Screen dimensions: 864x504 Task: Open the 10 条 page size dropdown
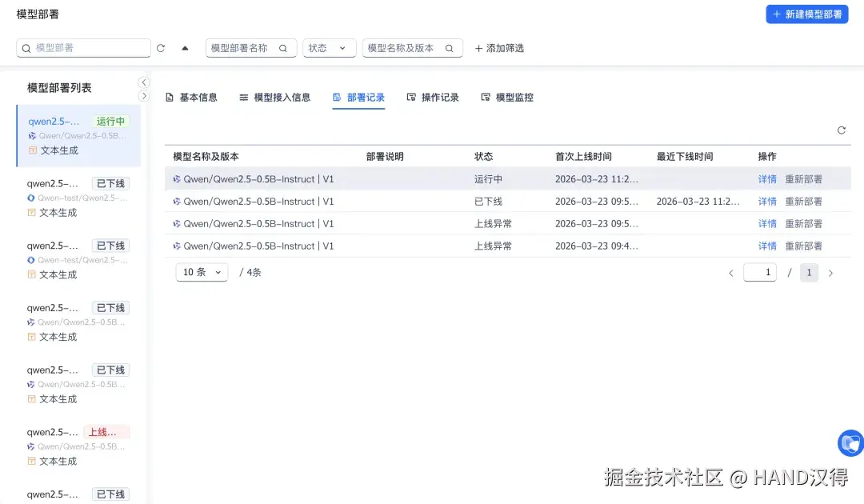point(202,272)
